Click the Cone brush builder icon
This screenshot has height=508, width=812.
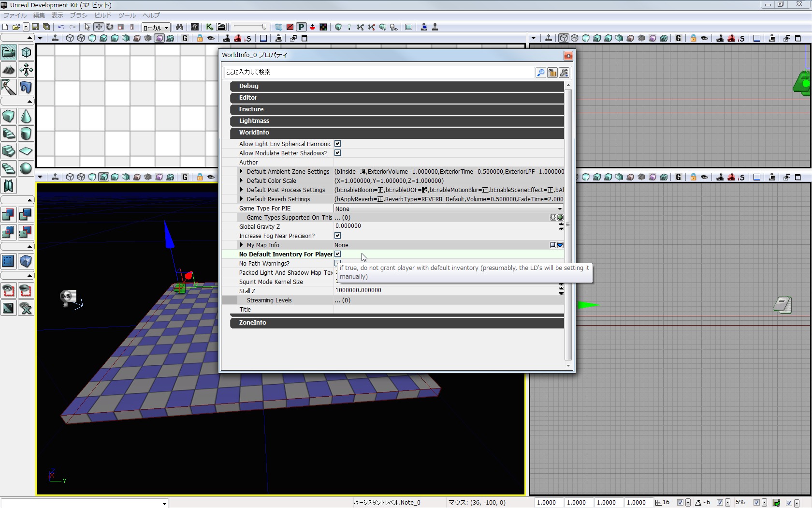click(26, 116)
